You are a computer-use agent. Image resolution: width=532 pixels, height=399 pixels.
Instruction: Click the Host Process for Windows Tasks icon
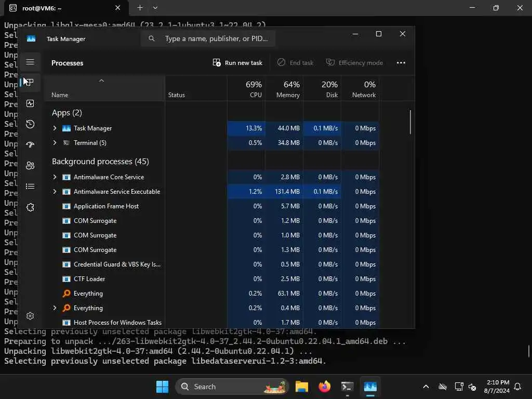66,323
